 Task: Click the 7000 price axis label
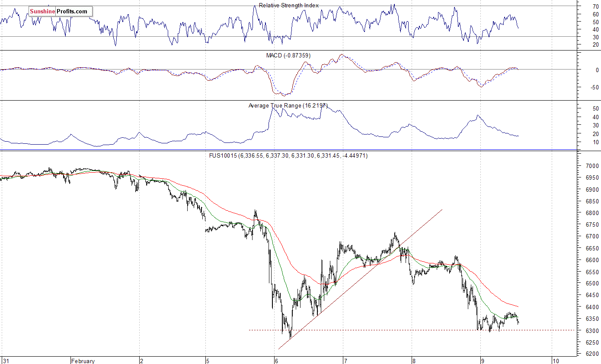click(x=592, y=166)
